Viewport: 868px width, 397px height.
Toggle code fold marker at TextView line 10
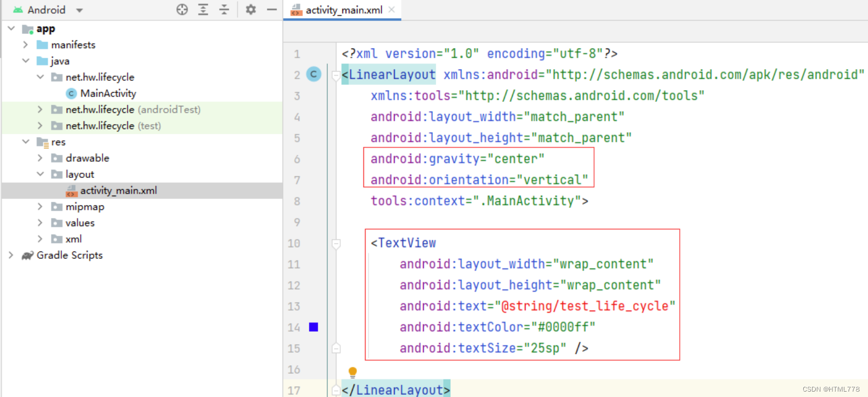click(336, 244)
